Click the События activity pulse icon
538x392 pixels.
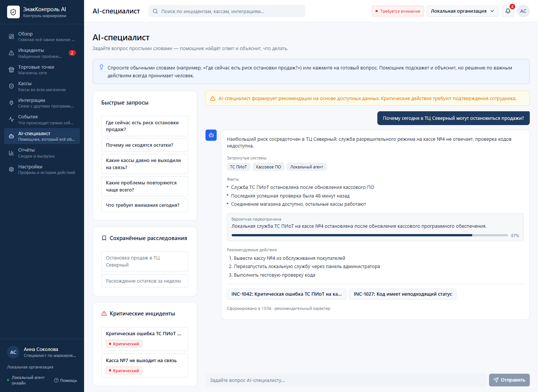tap(11, 119)
